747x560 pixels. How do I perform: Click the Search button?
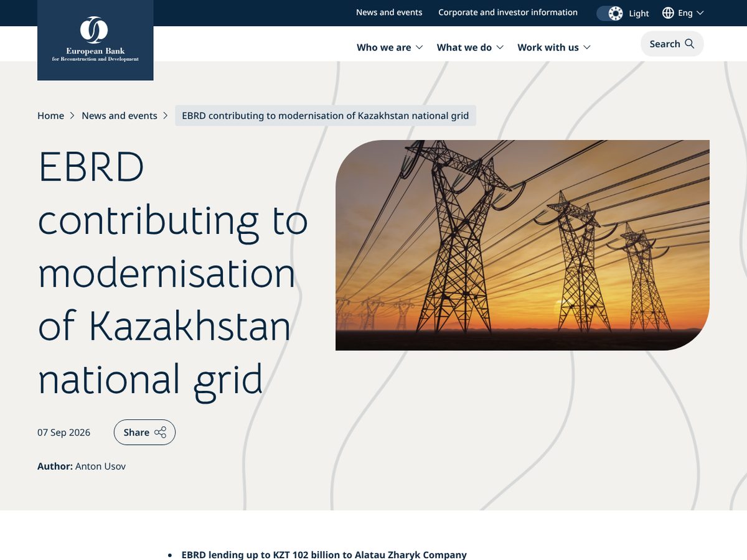pyautogui.click(x=672, y=44)
